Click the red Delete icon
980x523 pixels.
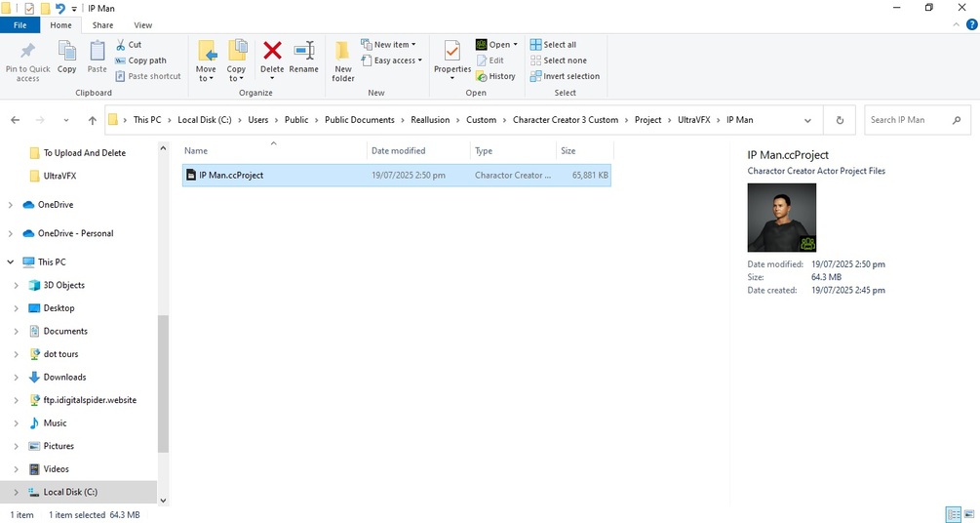(272, 50)
